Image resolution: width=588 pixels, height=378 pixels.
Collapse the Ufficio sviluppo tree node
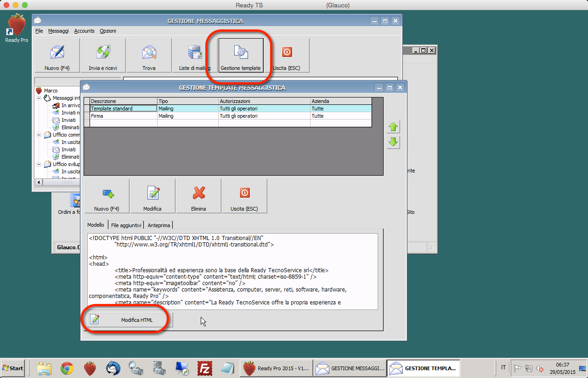[x=40, y=164]
